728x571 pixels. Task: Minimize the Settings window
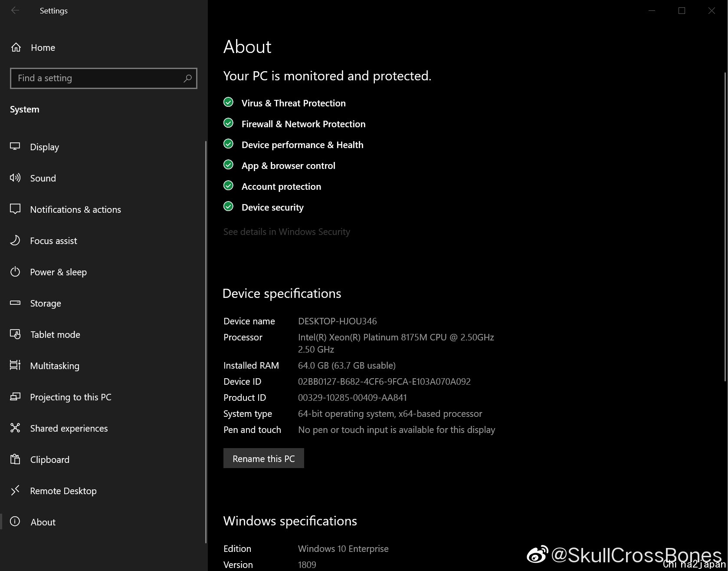click(652, 10)
